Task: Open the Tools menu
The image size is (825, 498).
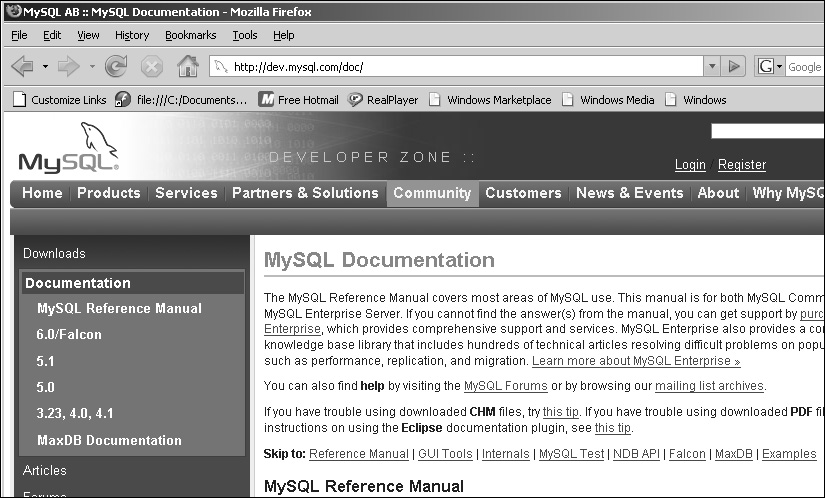Action: (245, 35)
